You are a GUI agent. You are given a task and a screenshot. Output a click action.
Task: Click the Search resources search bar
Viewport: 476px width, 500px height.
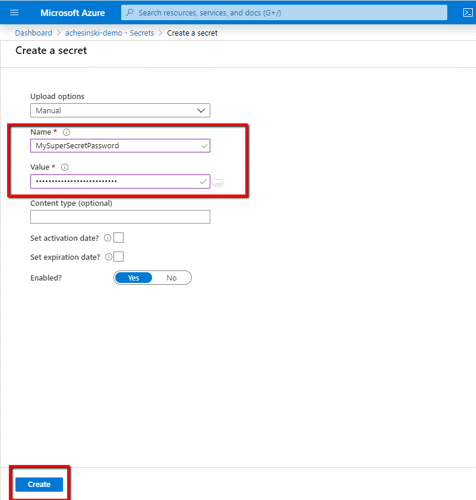(284, 13)
